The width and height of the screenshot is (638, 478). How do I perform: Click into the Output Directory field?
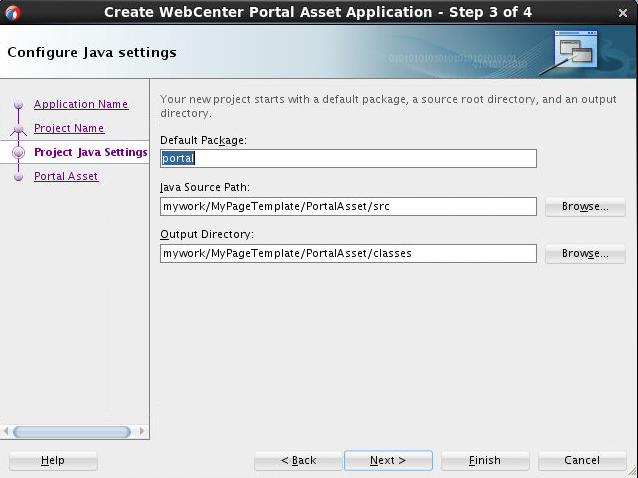[x=348, y=253]
